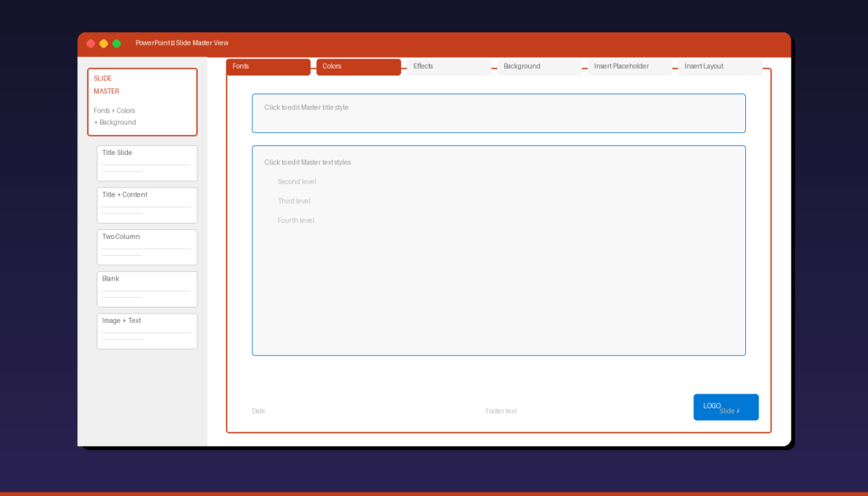Screen dimensions: 868x496
Task: Select the Title + Content layout
Action: point(147,204)
